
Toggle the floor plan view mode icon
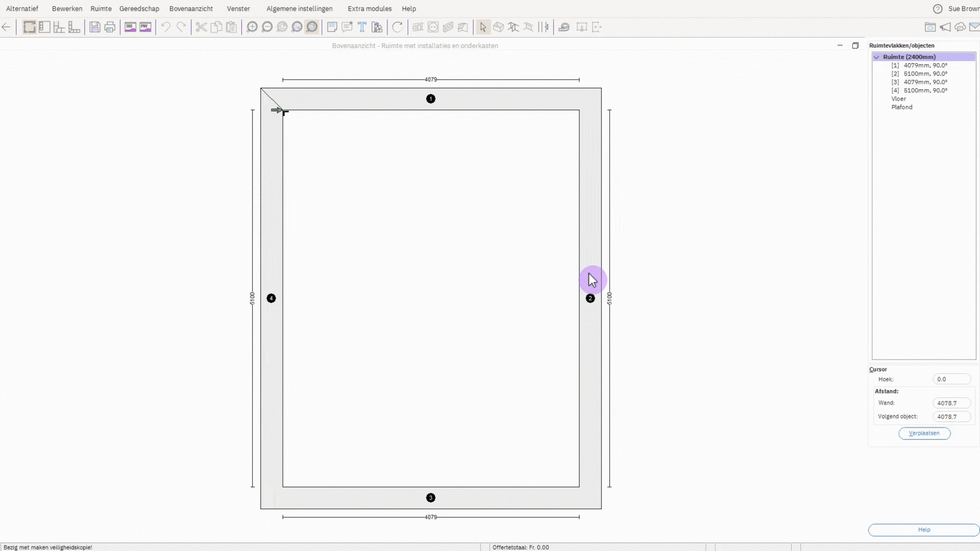(30, 27)
